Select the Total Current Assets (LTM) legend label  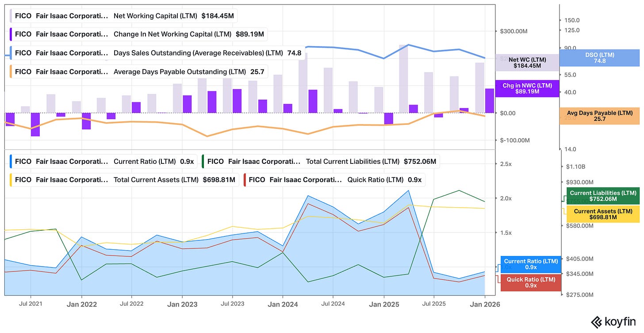pyautogui.click(x=157, y=180)
